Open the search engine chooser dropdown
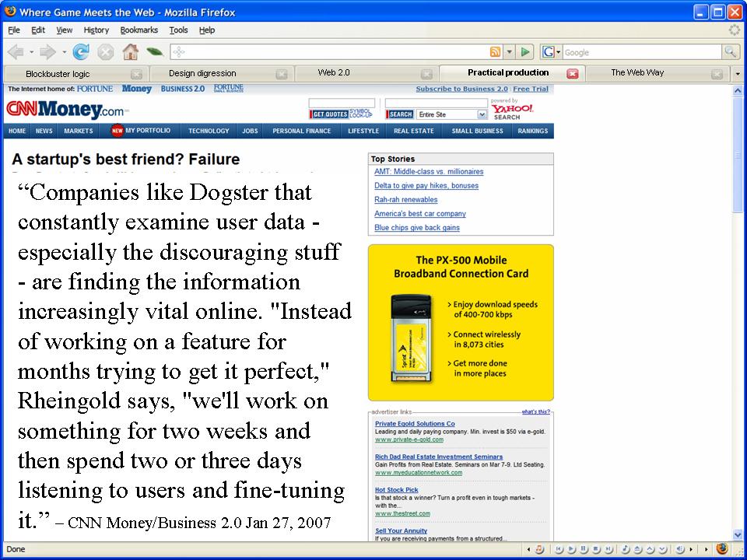This screenshot has height=560, width=747. point(559,51)
